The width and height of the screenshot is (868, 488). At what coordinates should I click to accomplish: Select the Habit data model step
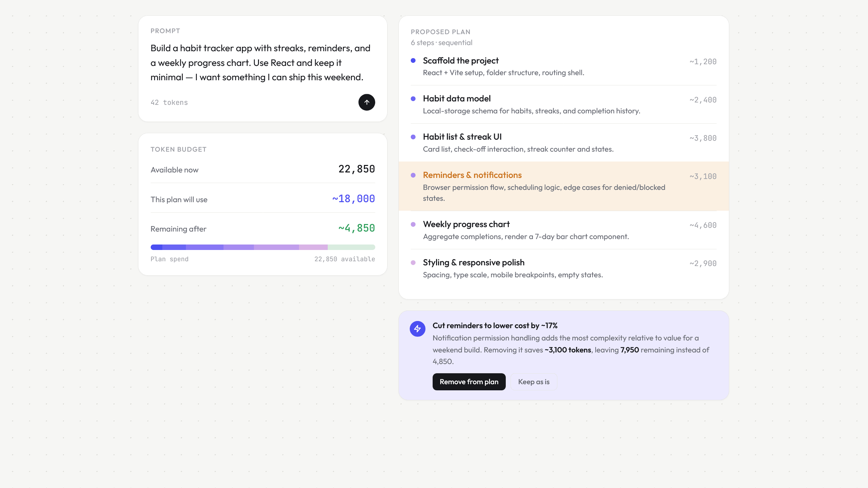click(x=564, y=104)
